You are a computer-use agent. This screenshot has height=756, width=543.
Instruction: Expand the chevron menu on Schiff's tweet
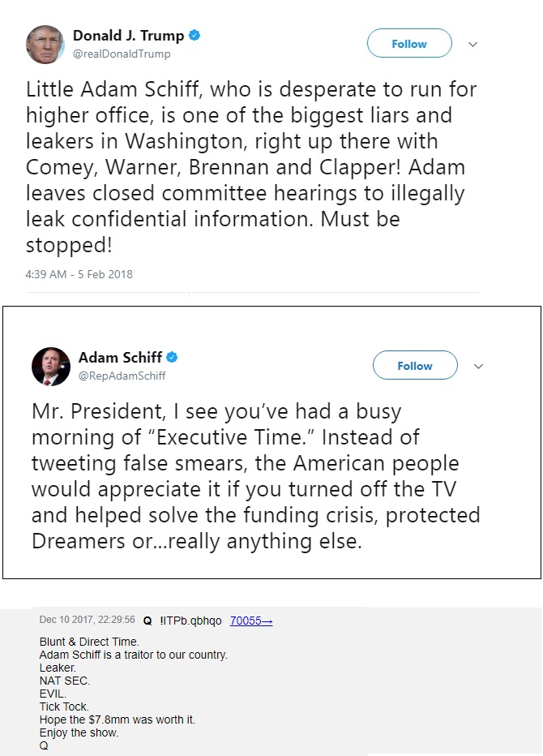(x=478, y=367)
